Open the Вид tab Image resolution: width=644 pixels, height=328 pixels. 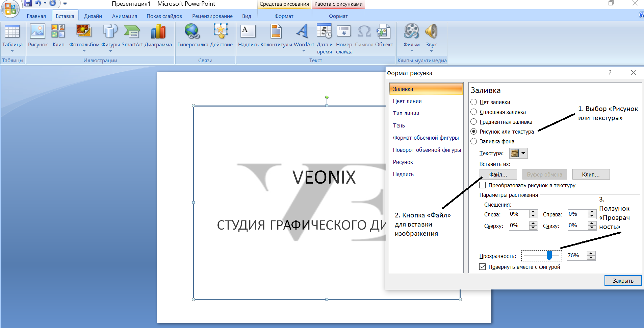click(x=247, y=16)
